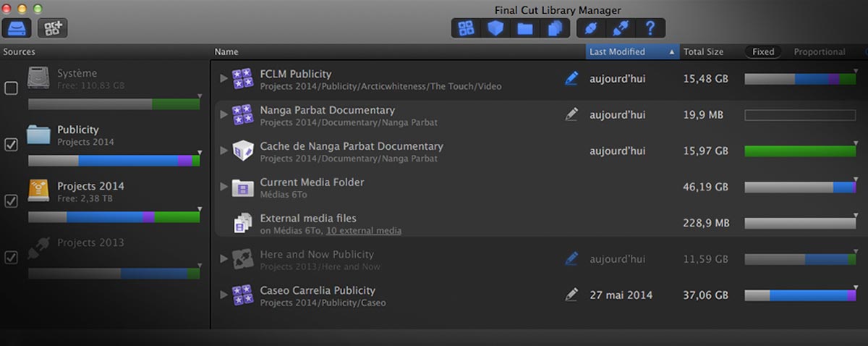868x346 pixels.
Task: Click the FCLM Publicity size usage bar
Action: click(x=800, y=79)
